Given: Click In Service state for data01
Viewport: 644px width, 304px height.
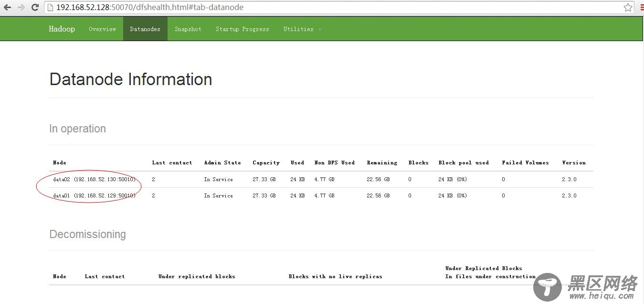Looking at the screenshot, I should point(218,195).
